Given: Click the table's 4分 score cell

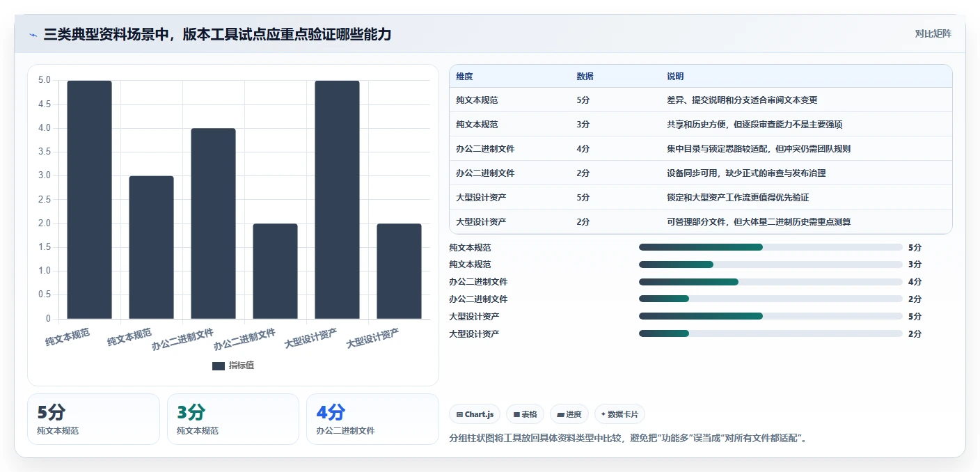Looking at the screenshot, I should [583, 149].
